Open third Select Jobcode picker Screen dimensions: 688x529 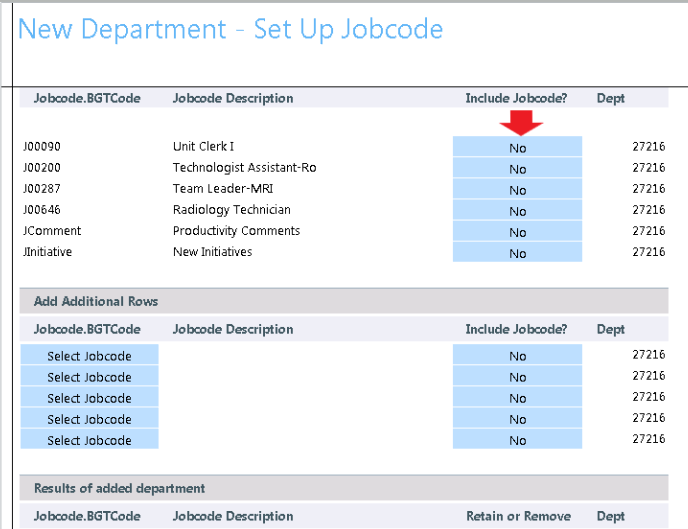tap(89, 398)
